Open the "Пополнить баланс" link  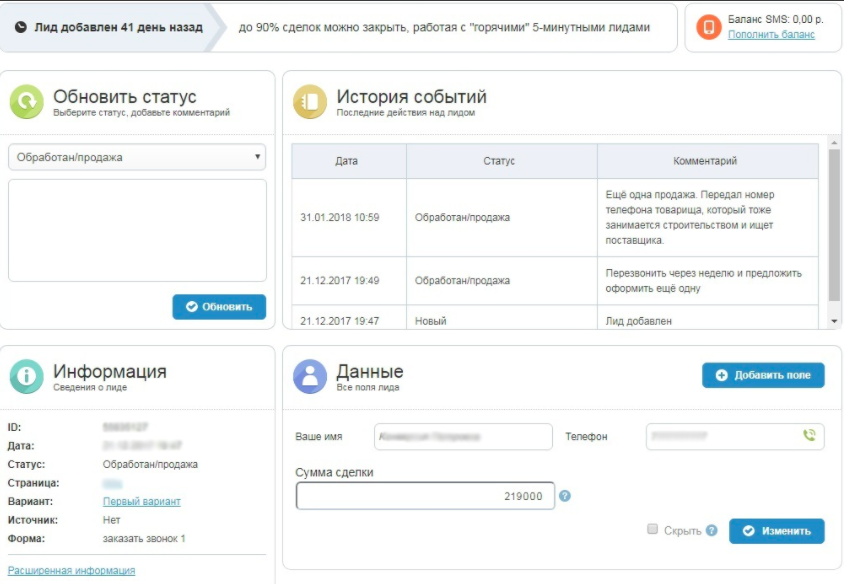(771, 34)
